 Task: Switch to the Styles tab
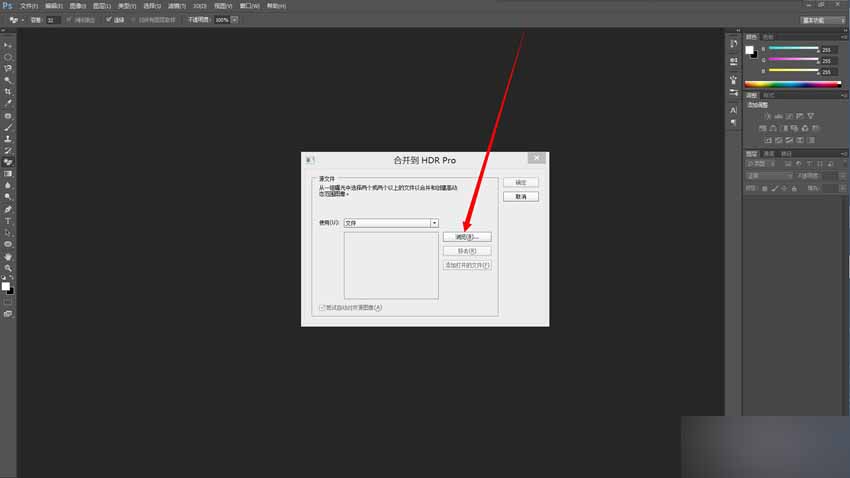(x=769, y=95)
